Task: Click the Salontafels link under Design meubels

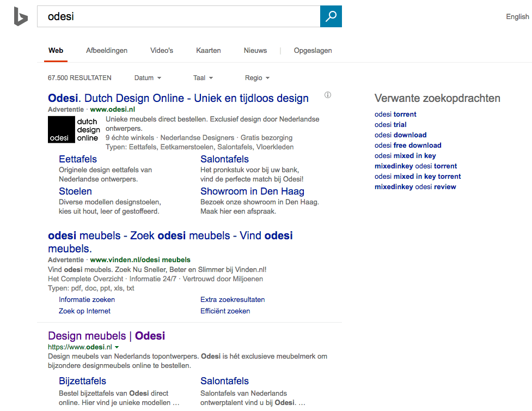Action: pyautogui.click(x=224, y=380)
